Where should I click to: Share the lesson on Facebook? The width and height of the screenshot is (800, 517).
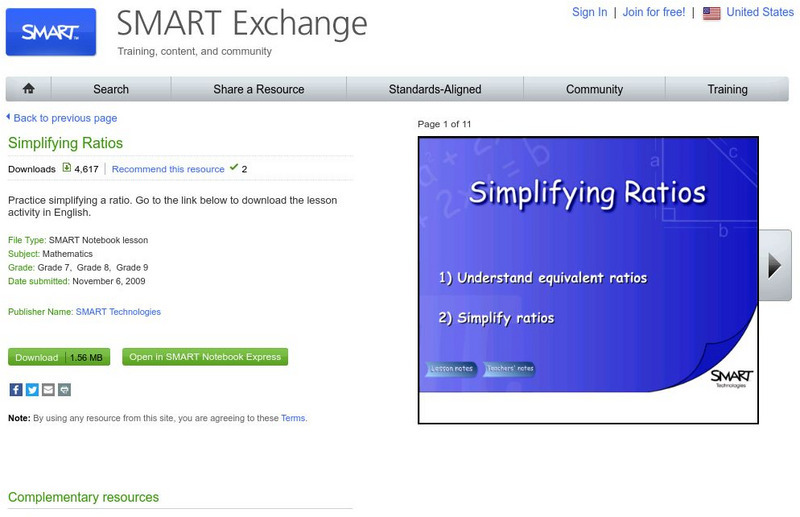tap(16, 390)
